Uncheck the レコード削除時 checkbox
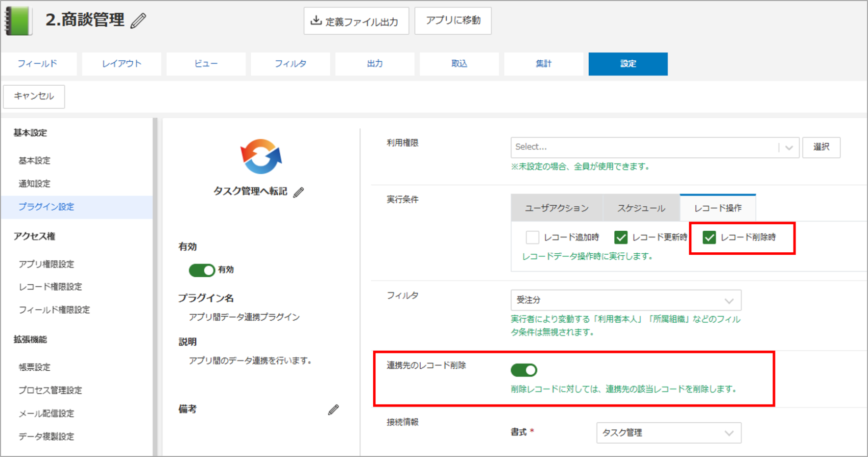Screen dimensions: 868x457 tap(709, 237)
